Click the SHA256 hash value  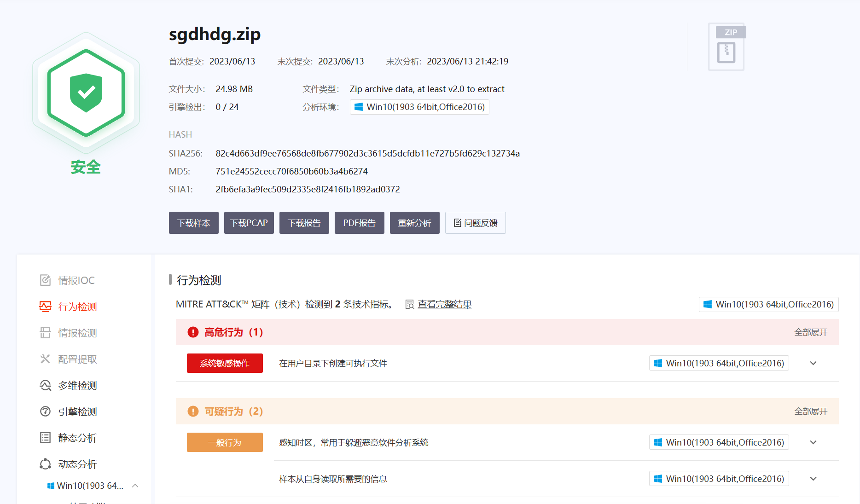click(368, 153)
